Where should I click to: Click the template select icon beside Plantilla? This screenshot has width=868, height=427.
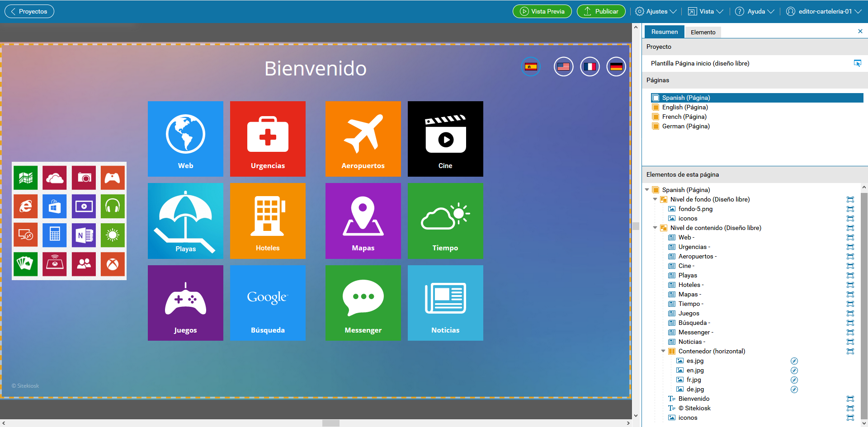[x=857, y=63]
